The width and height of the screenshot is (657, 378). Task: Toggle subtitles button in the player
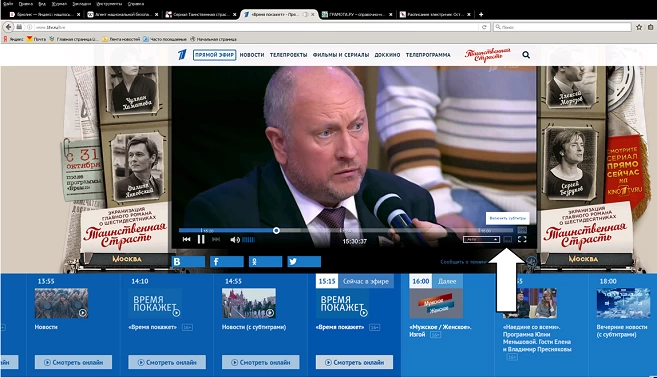point(507,239)
